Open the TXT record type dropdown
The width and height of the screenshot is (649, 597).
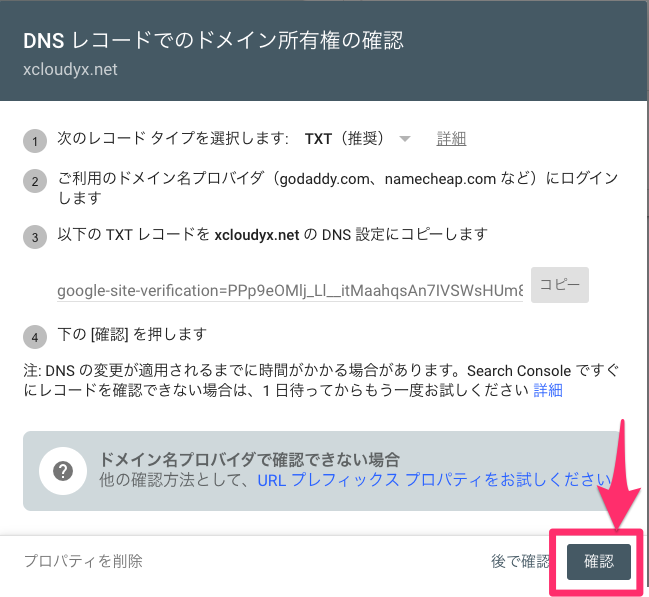358,138
